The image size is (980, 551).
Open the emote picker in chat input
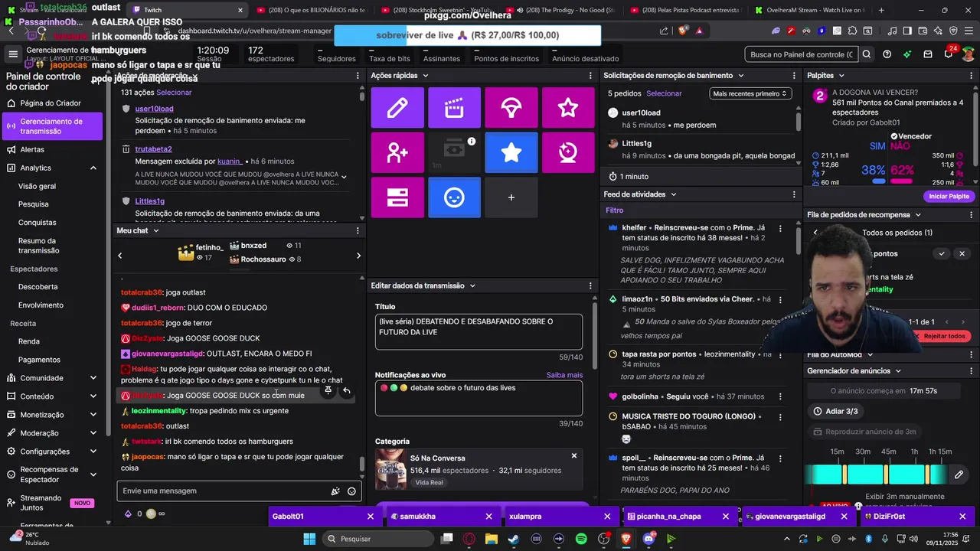(x=351, y=491)
